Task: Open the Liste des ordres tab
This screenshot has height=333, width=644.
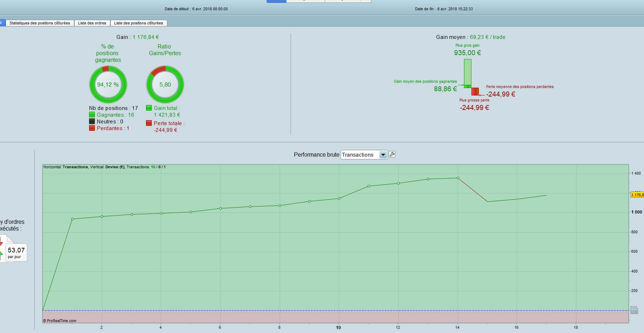Action: coord(92,23)
